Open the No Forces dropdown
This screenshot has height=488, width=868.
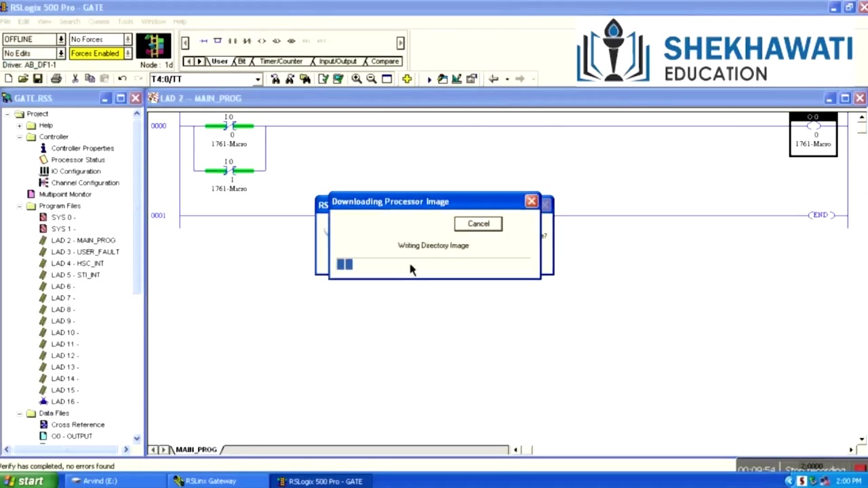(x=127, y=39)
